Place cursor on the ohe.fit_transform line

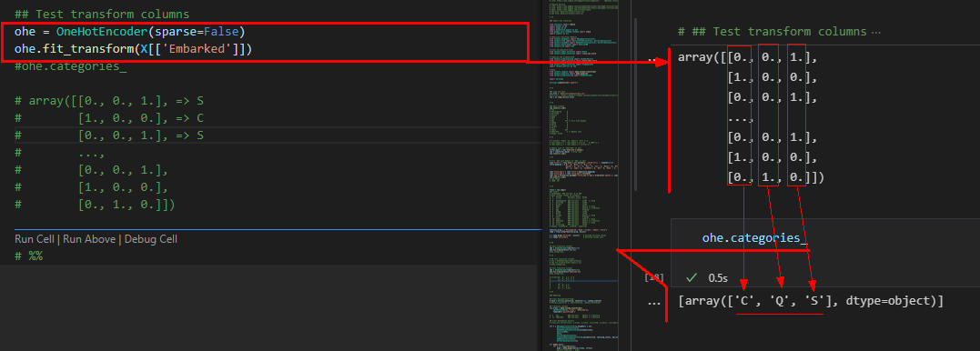coord(133,49)
